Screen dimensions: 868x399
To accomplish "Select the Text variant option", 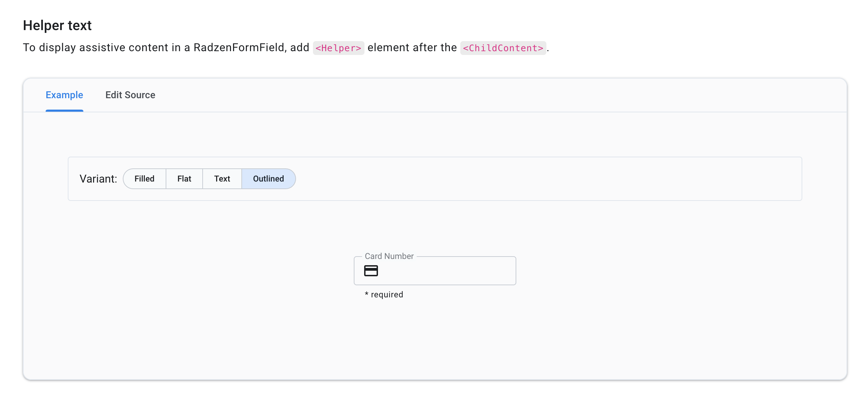I will 222,178.
